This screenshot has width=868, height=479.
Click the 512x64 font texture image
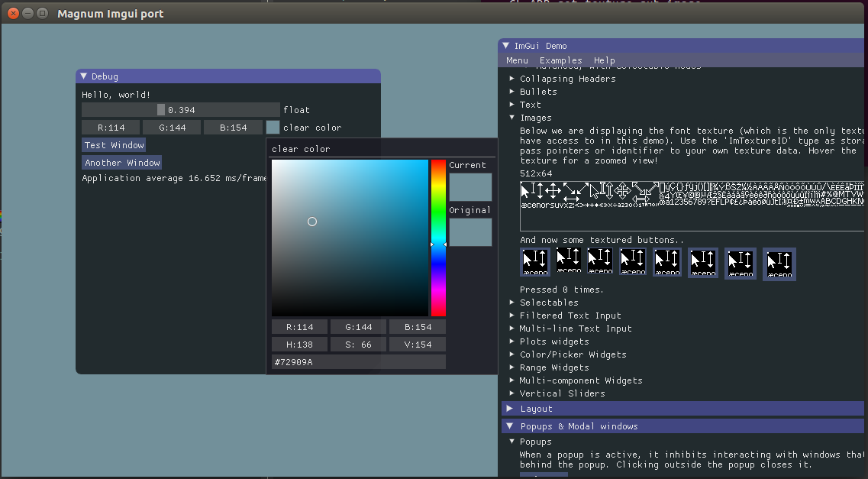(692, 206)
